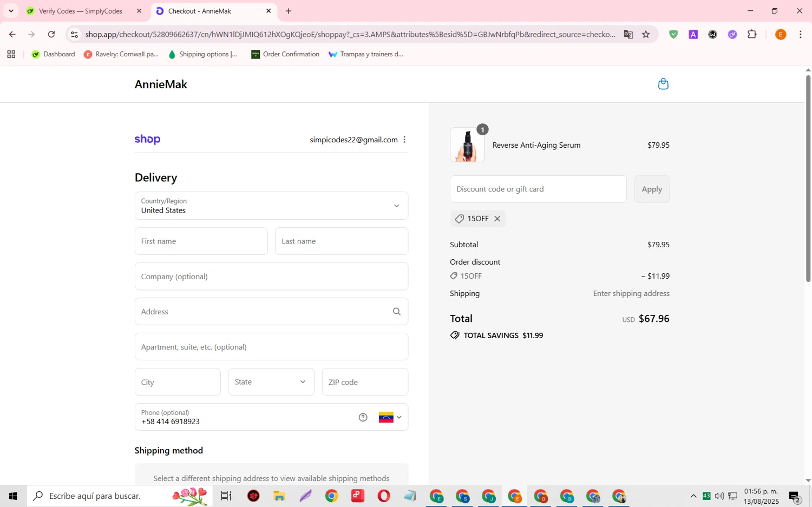Open the phone number help icon

(363, 417)
